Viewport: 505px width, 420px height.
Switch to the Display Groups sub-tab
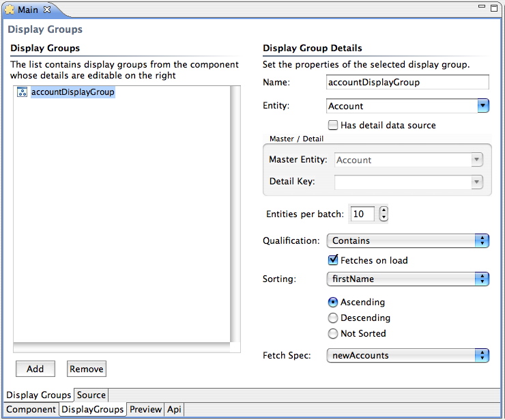pyautogui.click(x=39, y=395)
